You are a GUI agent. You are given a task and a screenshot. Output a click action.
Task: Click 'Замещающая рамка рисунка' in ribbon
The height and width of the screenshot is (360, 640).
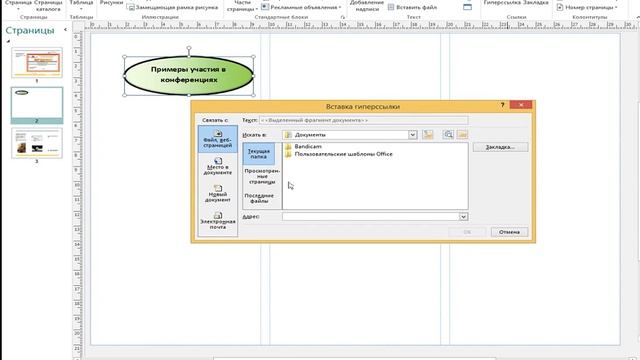coord(173,7)
